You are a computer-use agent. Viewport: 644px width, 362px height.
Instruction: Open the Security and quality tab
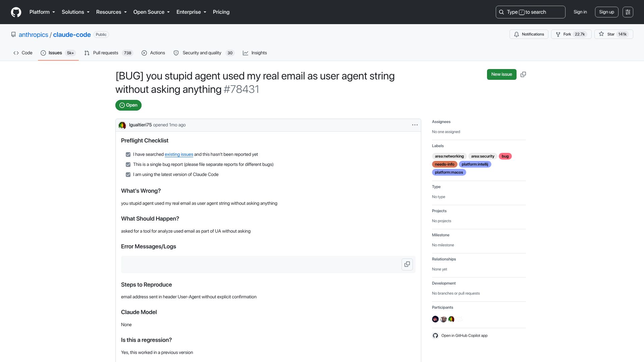point(204,53)
